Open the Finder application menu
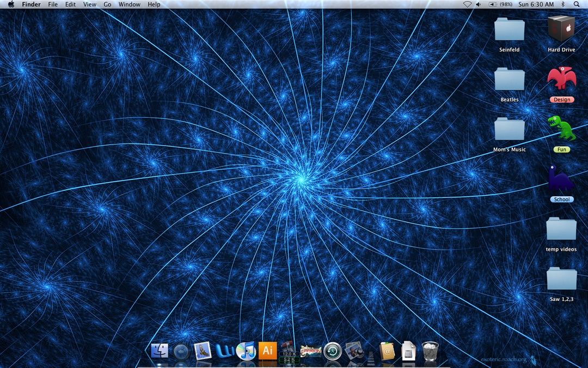Image resolution: width=588 pixels, height=368 pixels. click(x=31, y=4)
